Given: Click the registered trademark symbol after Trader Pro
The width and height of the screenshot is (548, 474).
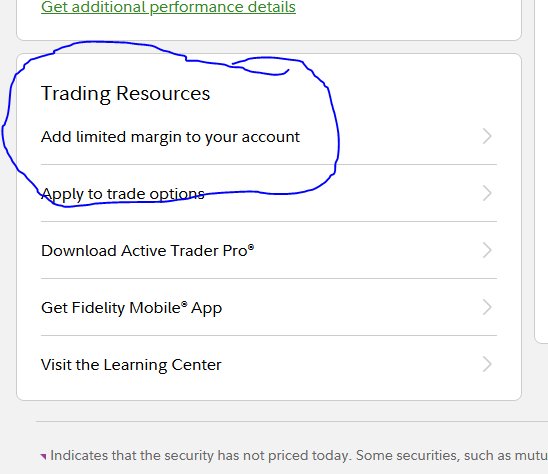Looking at the screenshot, I should pyautogui.click(x=251, y=246).
